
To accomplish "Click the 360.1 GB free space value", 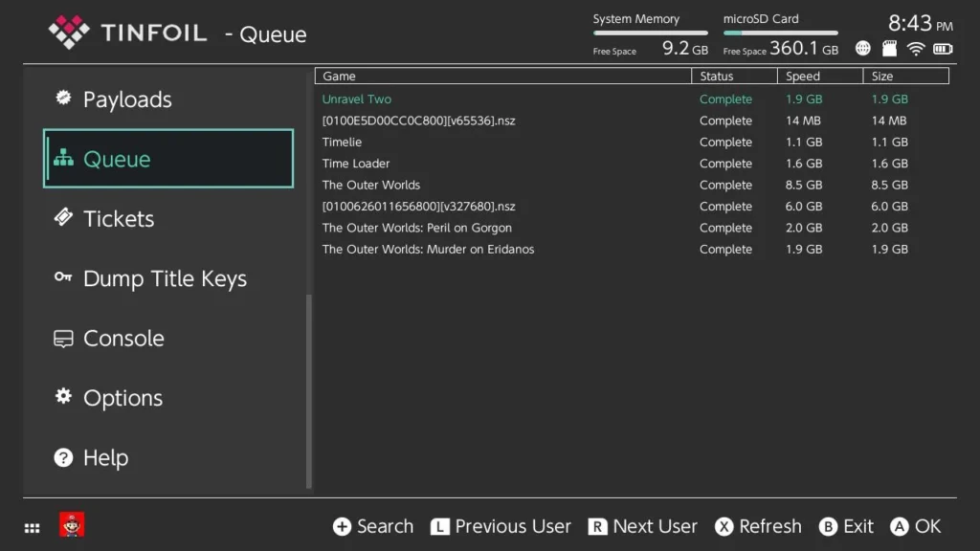I will coord(804,48).
